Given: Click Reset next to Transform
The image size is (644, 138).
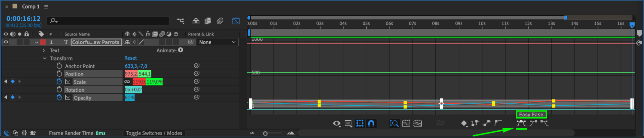Looking at the screenshot, I should click(x=130, y=58).
